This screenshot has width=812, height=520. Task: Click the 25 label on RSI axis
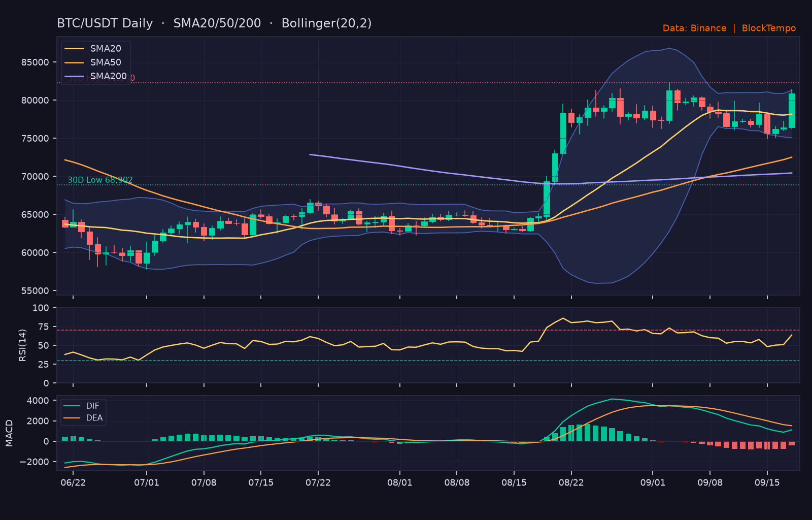coord(44,364)
